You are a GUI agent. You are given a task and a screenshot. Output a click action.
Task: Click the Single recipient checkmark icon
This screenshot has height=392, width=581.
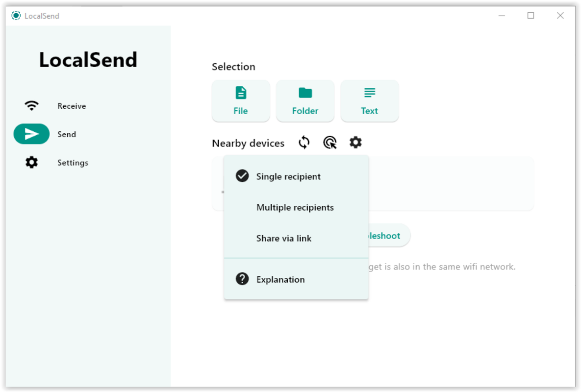tap(242, 176)
